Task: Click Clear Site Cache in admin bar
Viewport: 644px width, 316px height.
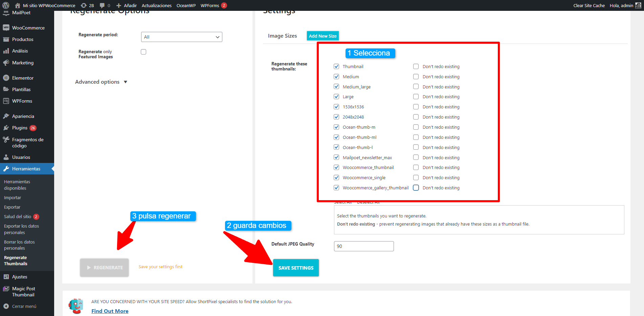Action: point(589,5)
